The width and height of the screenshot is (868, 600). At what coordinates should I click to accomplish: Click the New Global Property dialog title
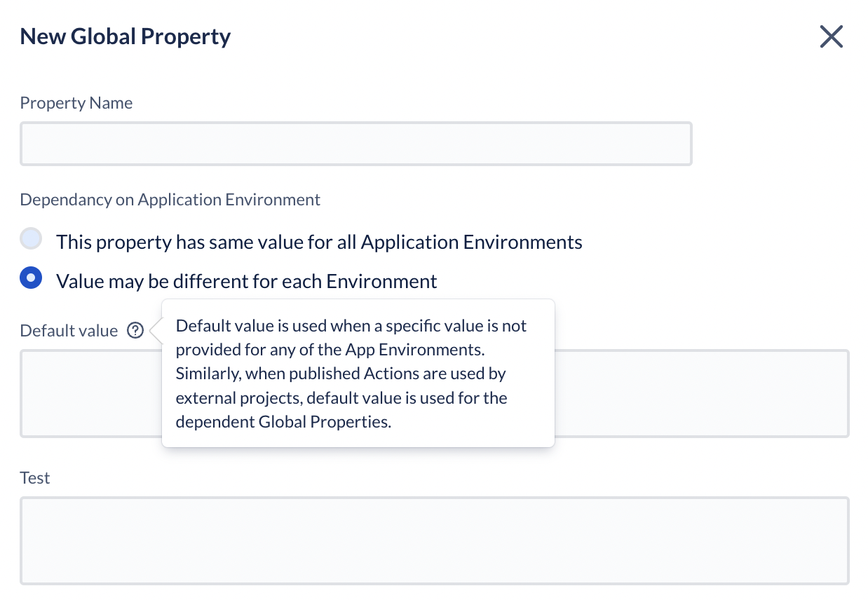(125, 36)
